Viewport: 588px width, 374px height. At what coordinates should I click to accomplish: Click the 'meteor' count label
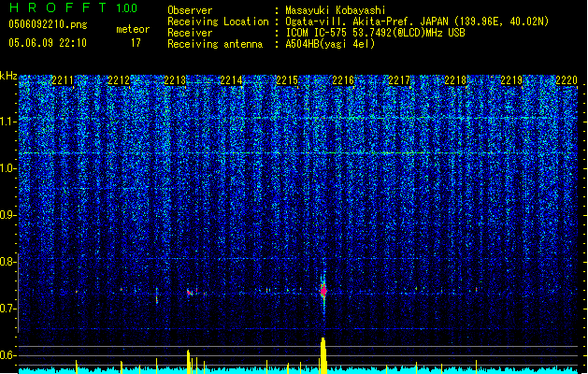click(133, 29)
